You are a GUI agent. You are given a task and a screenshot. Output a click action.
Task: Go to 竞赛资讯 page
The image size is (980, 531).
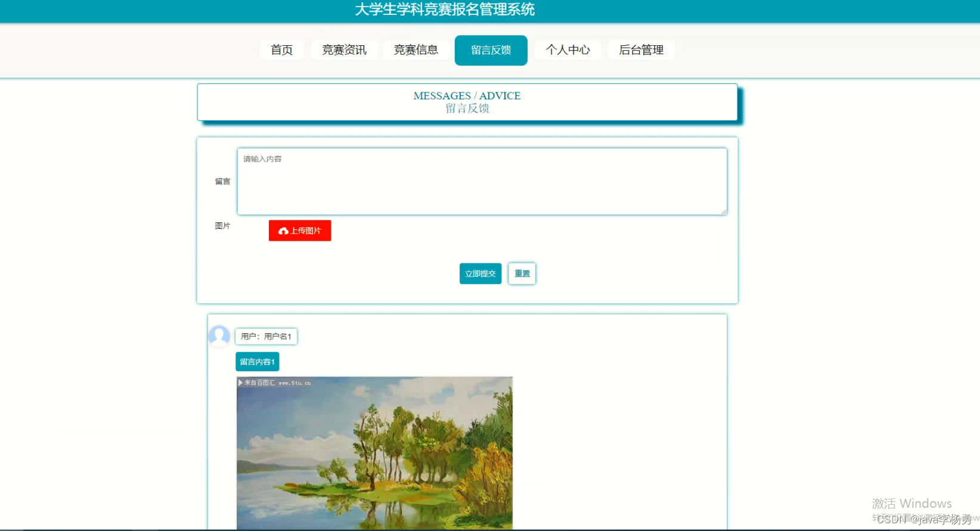pyautogui.click(x=344, y=50)
